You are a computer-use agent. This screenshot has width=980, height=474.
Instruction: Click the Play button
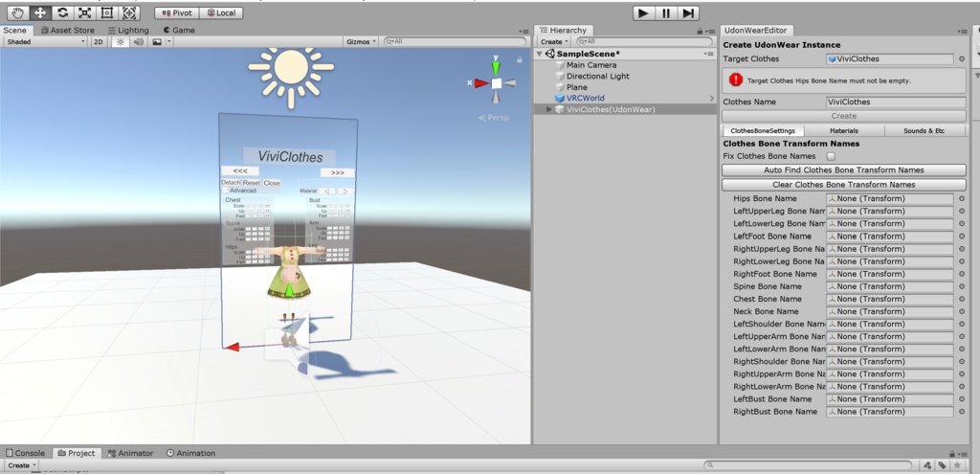point(644,13)
